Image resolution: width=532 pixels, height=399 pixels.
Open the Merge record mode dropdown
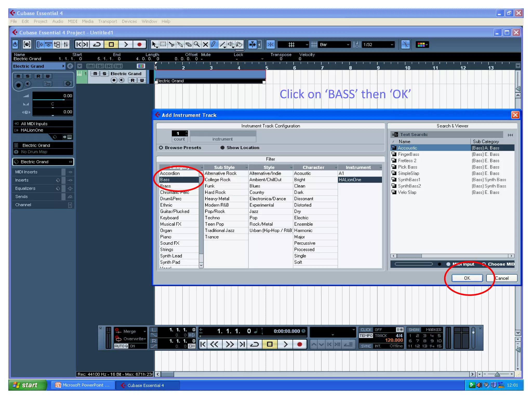[x=131, y=331]
